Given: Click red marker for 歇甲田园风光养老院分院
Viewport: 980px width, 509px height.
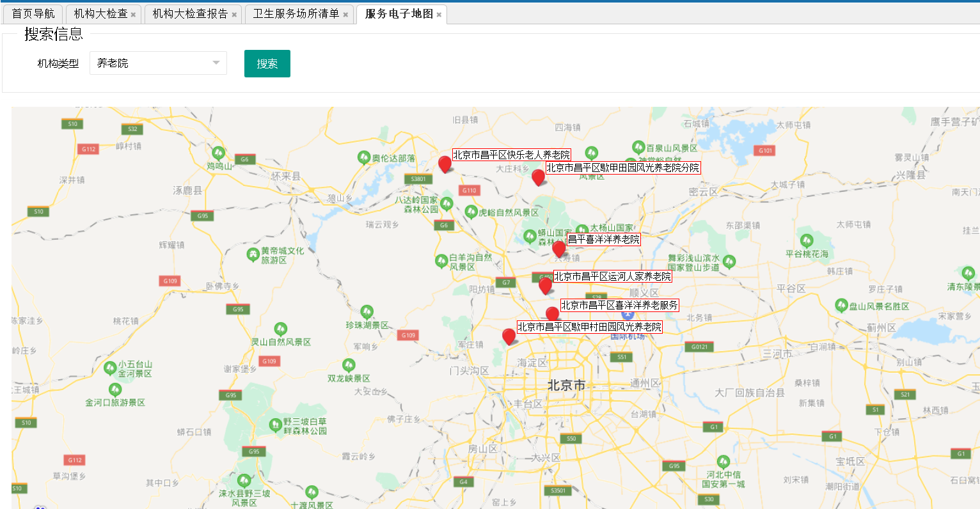Looking at the screenshot, I should [x=538, y=176].
